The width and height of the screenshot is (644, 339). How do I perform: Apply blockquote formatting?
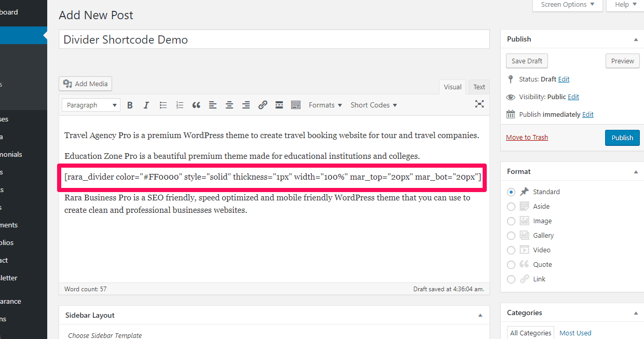click(x=196, y=105)
